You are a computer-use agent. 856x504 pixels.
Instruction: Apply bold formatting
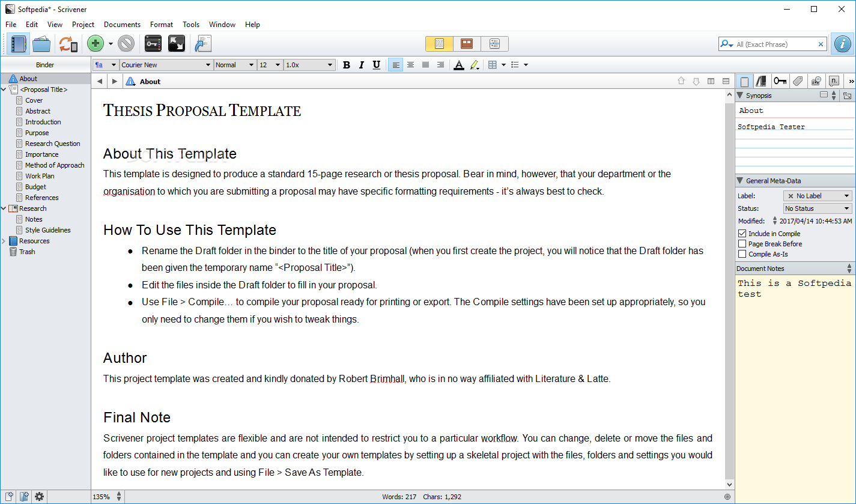point(347,65)
